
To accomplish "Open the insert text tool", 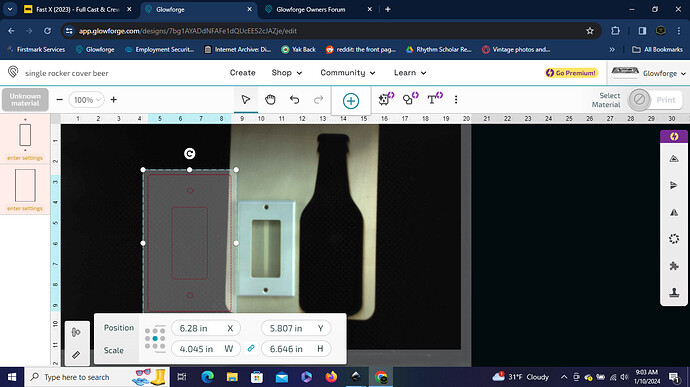I will point(435,99).
